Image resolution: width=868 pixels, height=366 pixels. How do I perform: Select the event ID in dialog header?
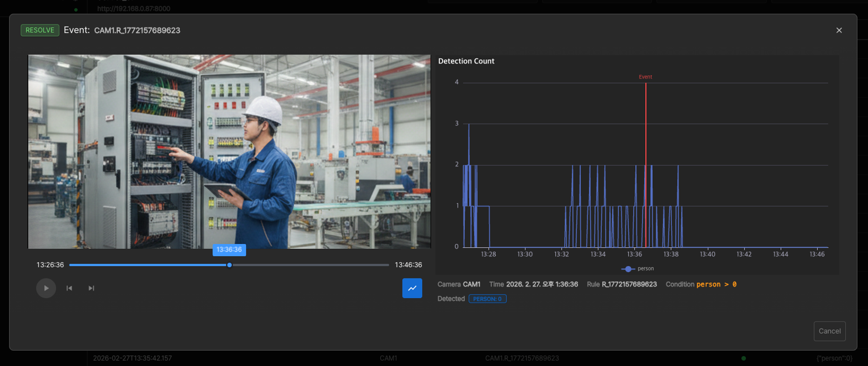tap(137, 31)
